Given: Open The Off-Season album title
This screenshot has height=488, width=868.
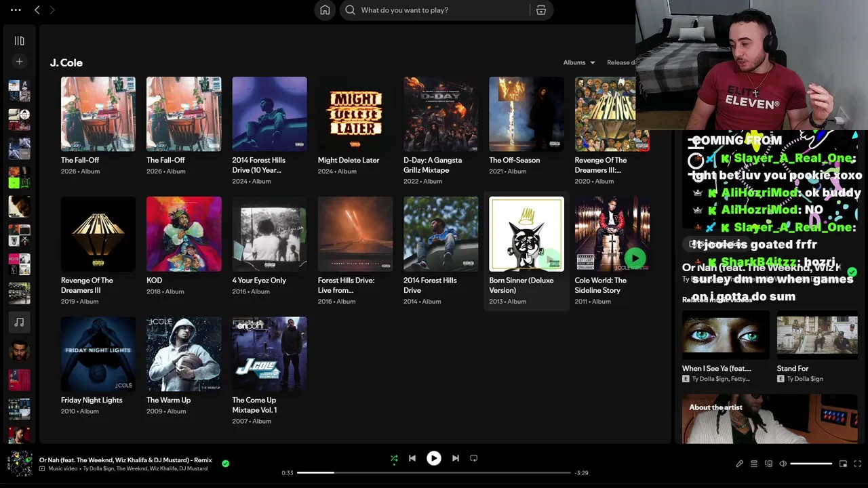Looking at the screenshot, I should 515,160.
